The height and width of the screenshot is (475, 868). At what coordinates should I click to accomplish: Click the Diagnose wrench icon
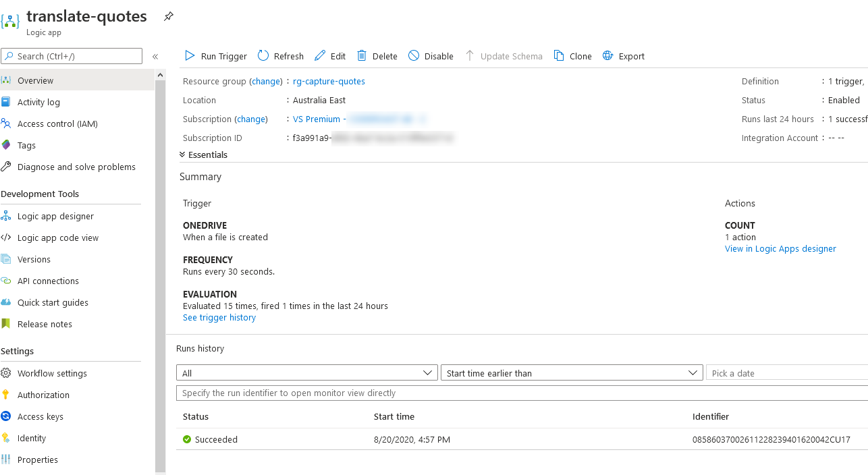(x=6, y=167)
